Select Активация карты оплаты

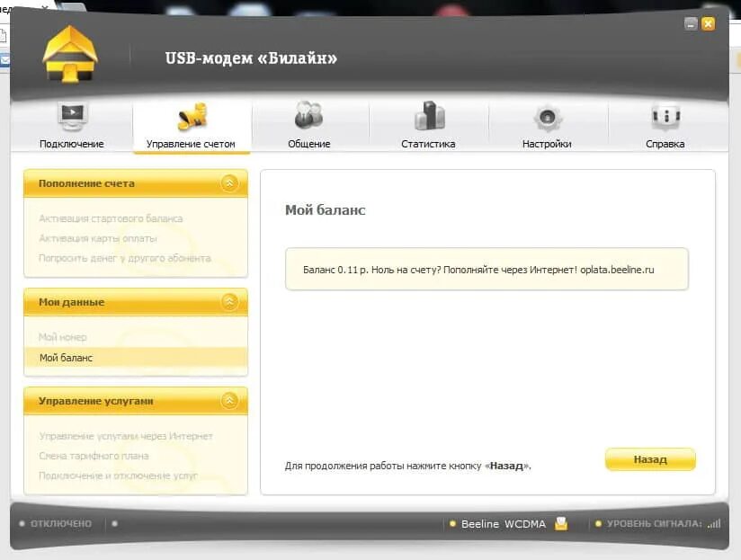click(x=98, y=238)
